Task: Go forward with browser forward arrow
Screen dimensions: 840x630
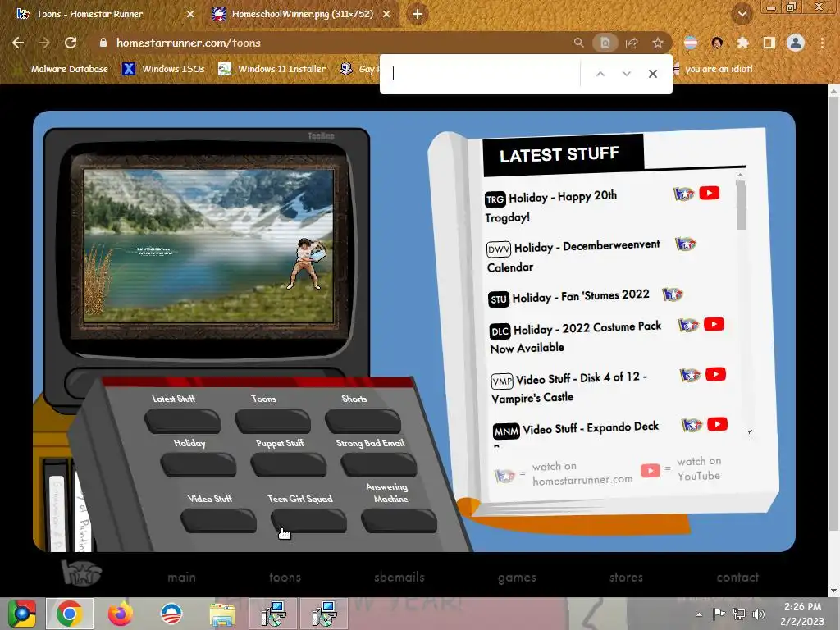Action: tap(44, 43)
